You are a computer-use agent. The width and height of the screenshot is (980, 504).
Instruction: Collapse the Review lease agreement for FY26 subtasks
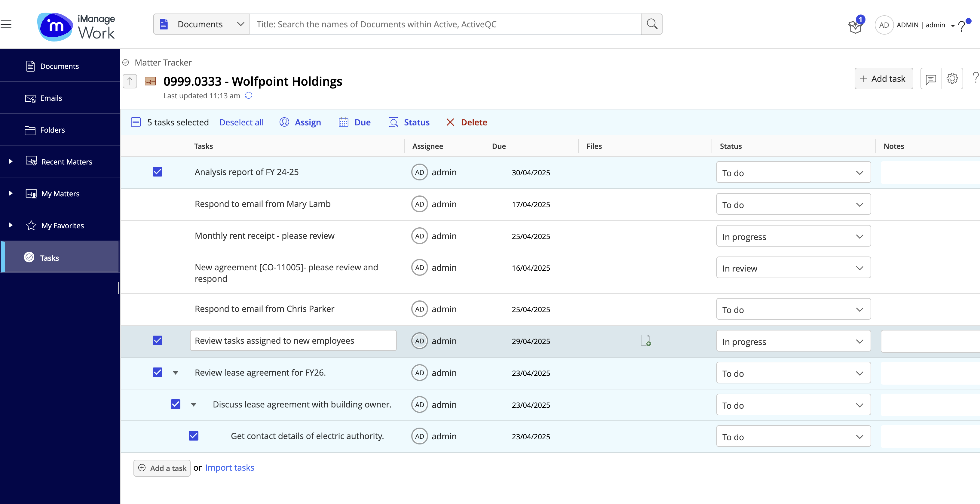175,373
